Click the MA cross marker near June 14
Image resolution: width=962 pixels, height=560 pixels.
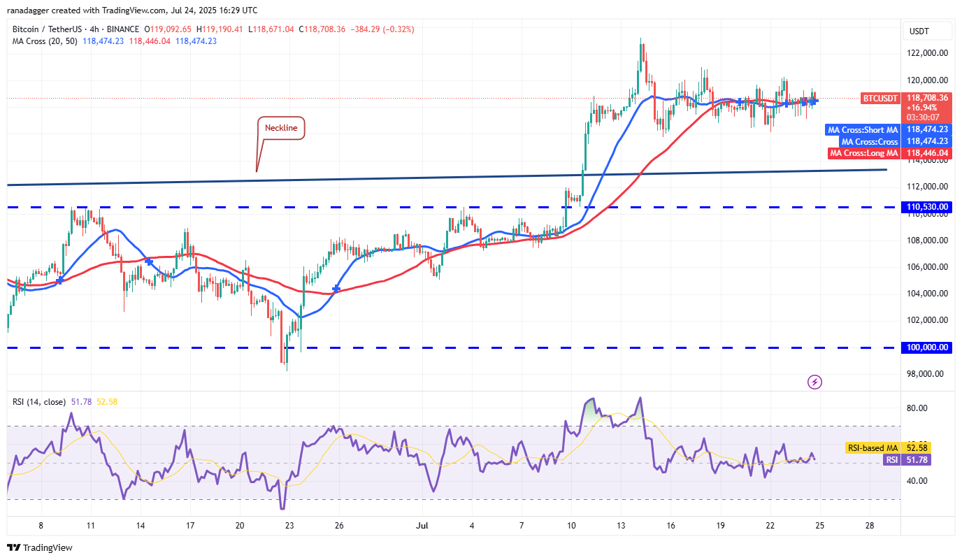coord(149,261)
